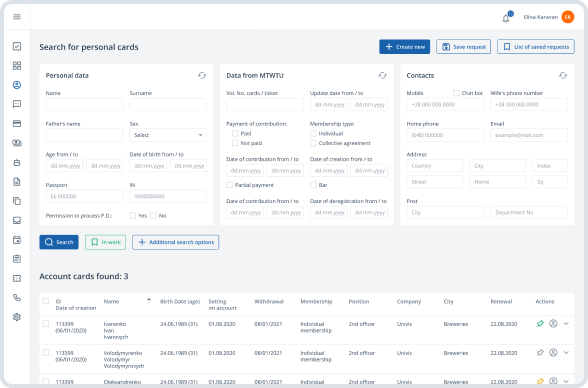Focus the Post Department No field
The image size is (588, 388).
coord(529,212)
